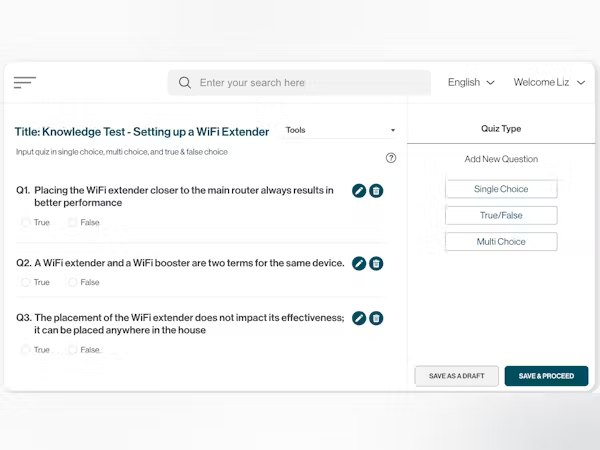Image resolution: width=600 pixels, height=450 pixels.
Task: Add a True/False question
Action: 501,215
